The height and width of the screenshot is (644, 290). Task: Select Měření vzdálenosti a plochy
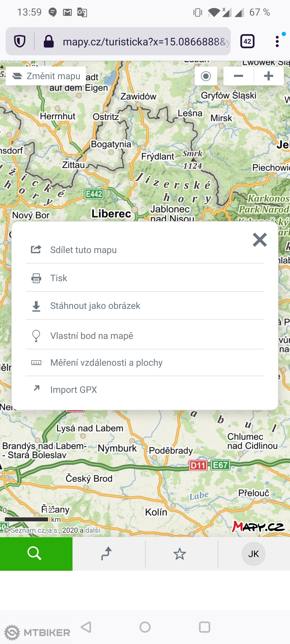point(106,363)
